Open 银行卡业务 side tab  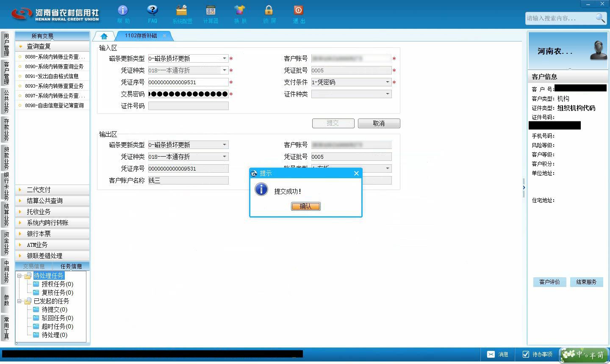point(6,186)
